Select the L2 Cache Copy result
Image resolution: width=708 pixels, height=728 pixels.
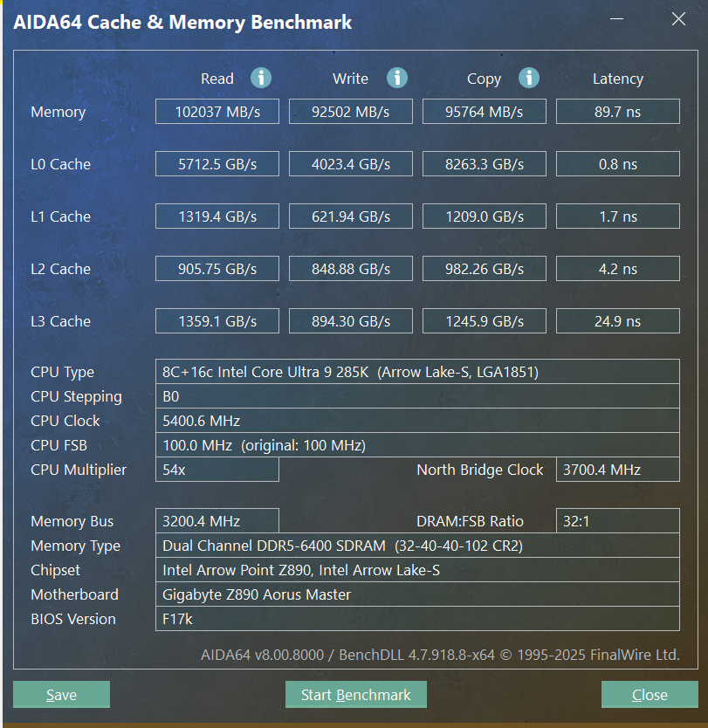pyautogui.click(x=485, y=269)
